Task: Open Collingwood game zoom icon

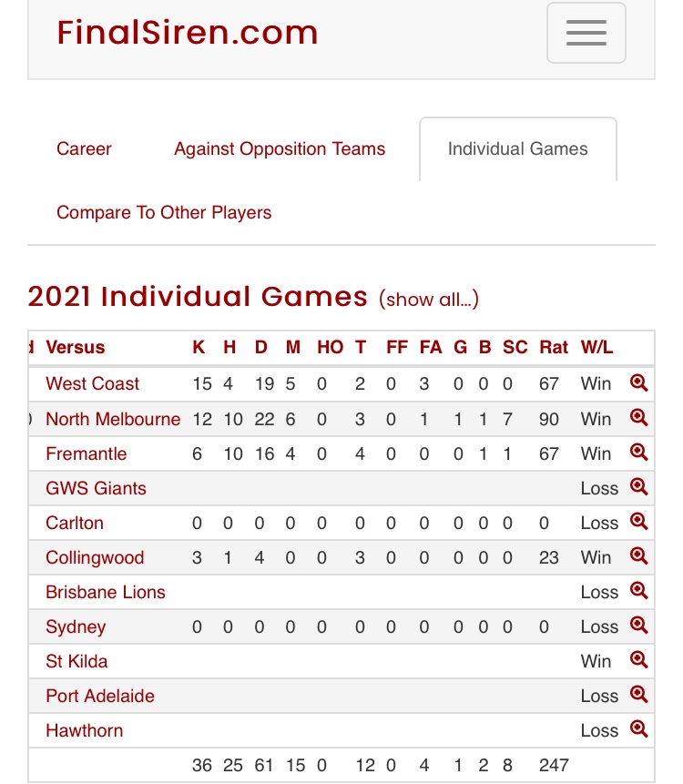Action: [x=638, y=556]
